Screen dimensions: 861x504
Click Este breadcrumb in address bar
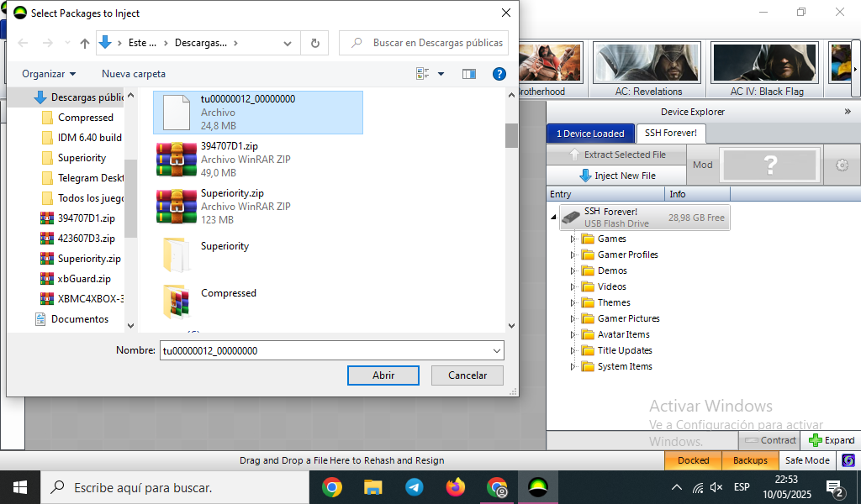click(142, 43)
